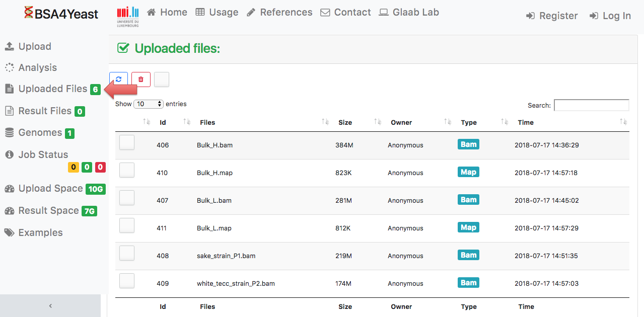Open the Show entries count dropdown
644x317 pixels.
pos(149,104)
